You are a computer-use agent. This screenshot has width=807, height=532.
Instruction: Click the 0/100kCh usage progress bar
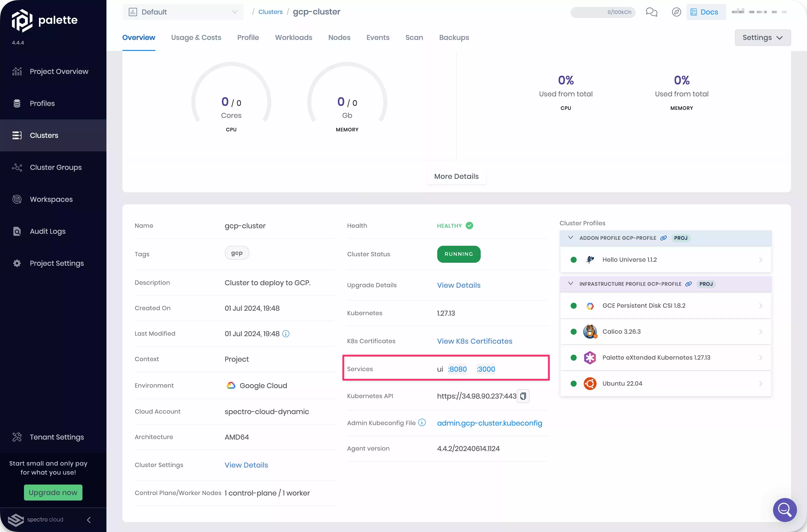[603, 12]
